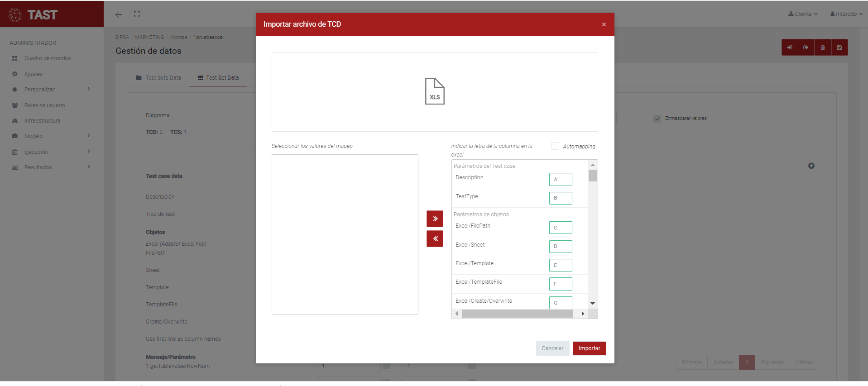Click the save disk icon in toolbar
Image resolution: width=868 pixels, height=386 pixels.
(839, 48)
